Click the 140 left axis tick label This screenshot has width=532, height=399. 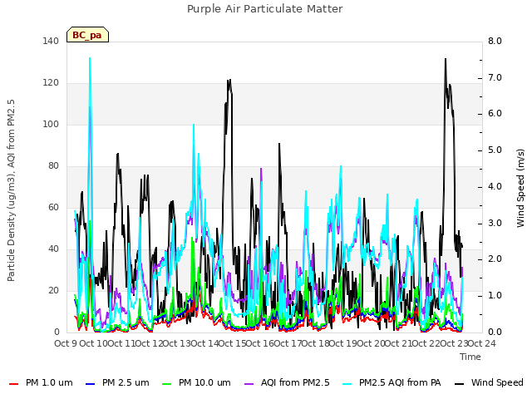pyautogui.click(x=51, y=41)
